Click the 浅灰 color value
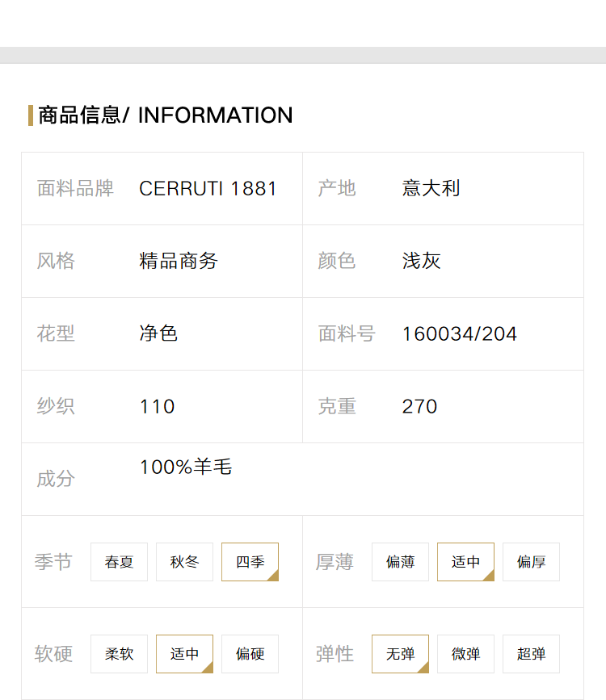The height and width of the screenshot is (700, 606). 422,261
